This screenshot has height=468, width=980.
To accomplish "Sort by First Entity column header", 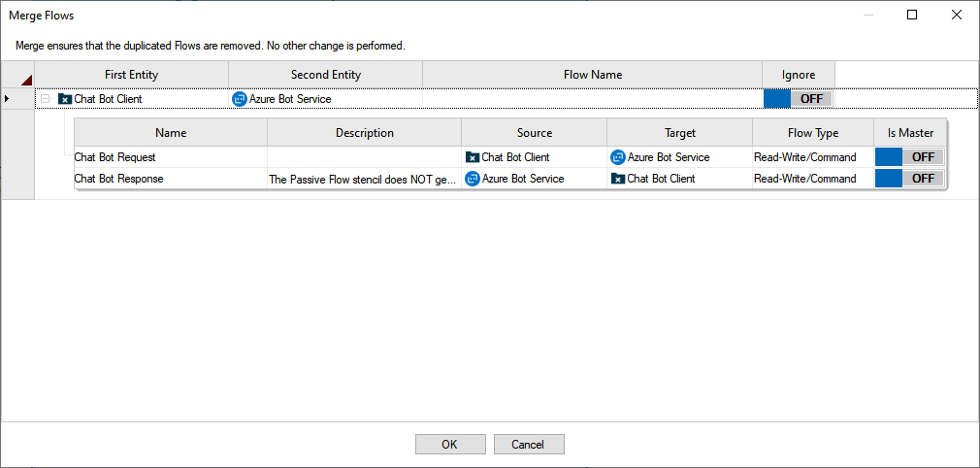I will click(x=131, y=75).
